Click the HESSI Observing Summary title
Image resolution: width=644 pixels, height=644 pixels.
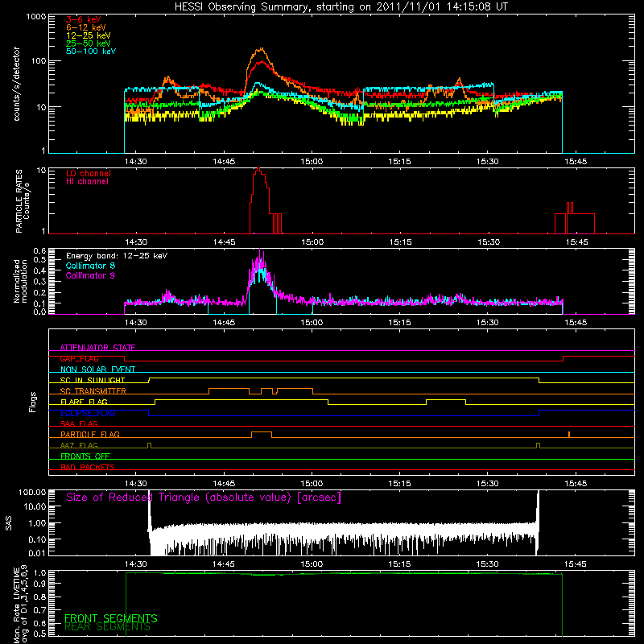tap(341, 6)
